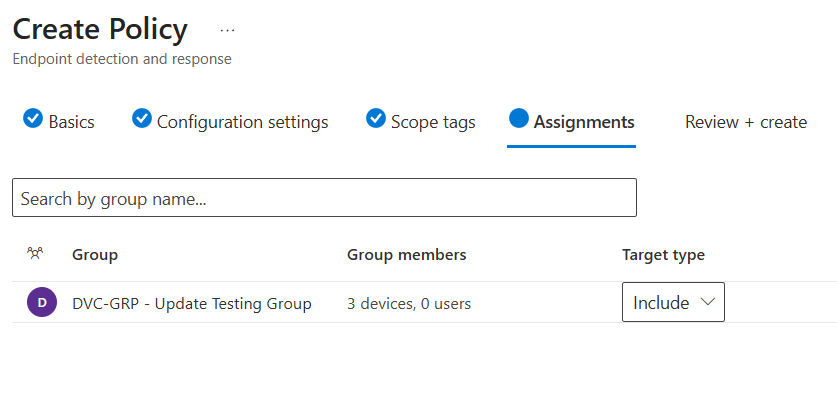Screen dimensions: 837x411
Task: Switch to Configuration settings tab
Action: pos(242,122)
